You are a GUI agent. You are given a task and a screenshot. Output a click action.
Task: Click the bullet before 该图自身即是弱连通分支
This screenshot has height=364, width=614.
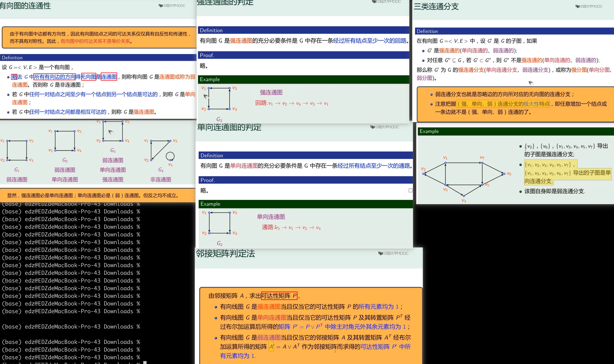click(x=520, y=192)
